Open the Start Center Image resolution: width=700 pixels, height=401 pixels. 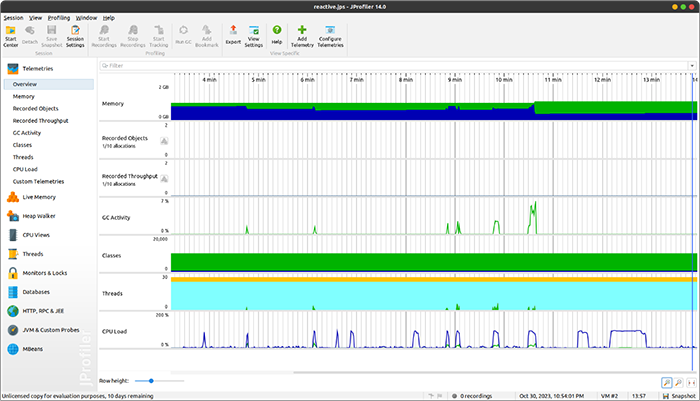10,34
